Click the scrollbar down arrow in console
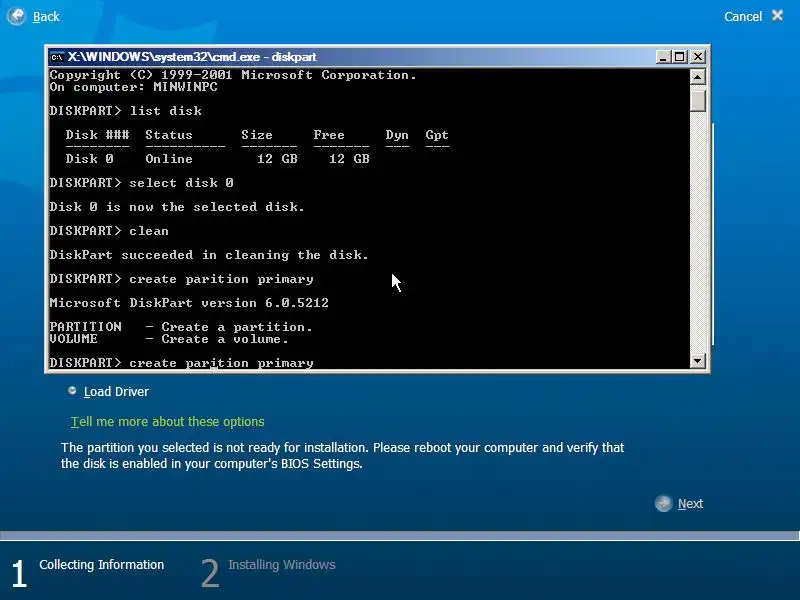This screenshot has height=600, width=800. click(697, 361)
